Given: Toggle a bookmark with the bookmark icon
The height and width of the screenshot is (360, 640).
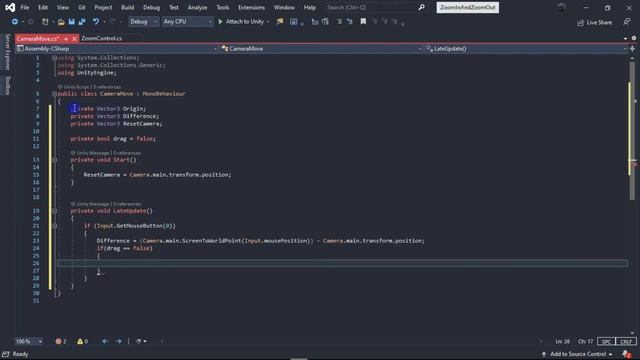Looking at the screenshot, I should tap(363, 21).
